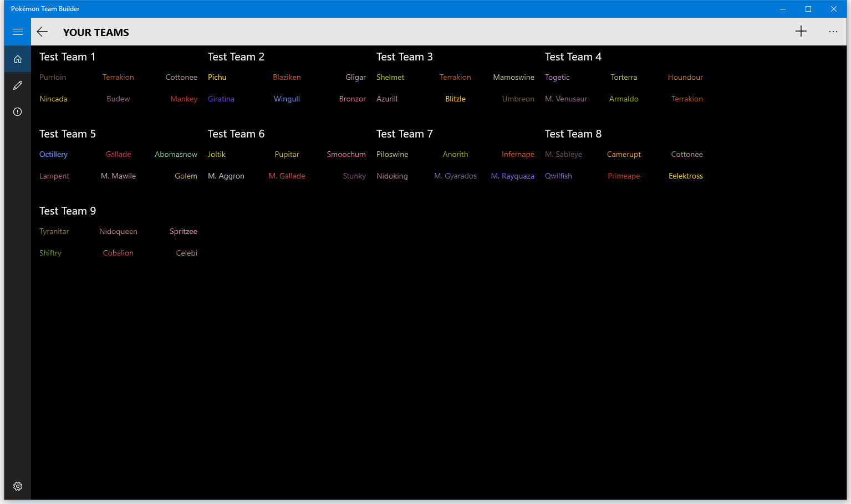
Task: Open the hamburger navigation menu
Action: pos(18,32)
